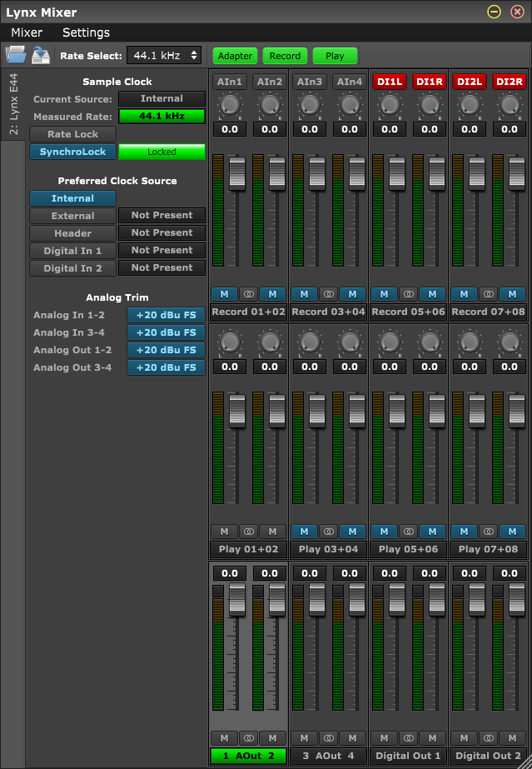Image resolution: width=532 pixels, height=769 pixels.
Task: Click the DI2R pan knob
Action: coord(510,104)
